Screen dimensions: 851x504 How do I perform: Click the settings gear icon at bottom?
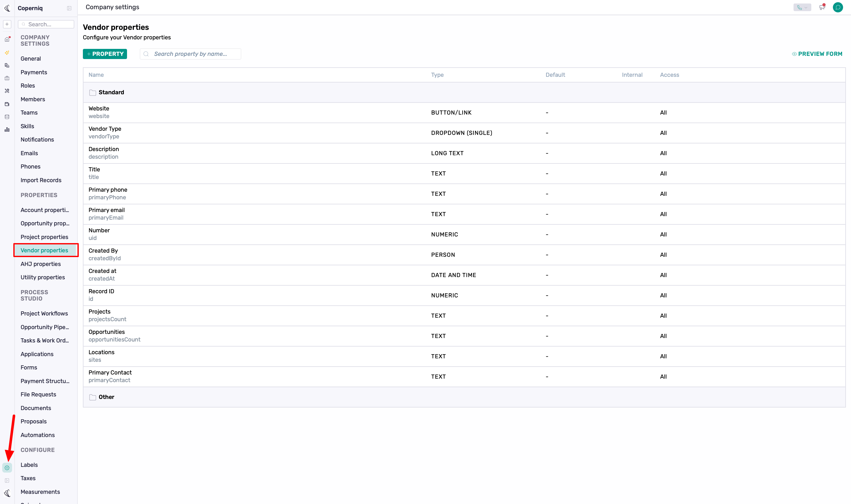[x=7, y=468]
